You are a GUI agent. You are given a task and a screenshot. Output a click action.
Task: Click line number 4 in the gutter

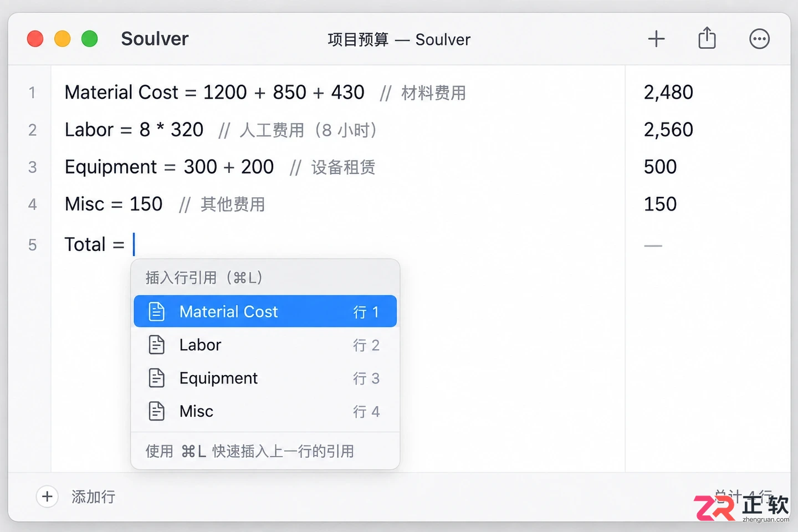click(x=32, y=204)
